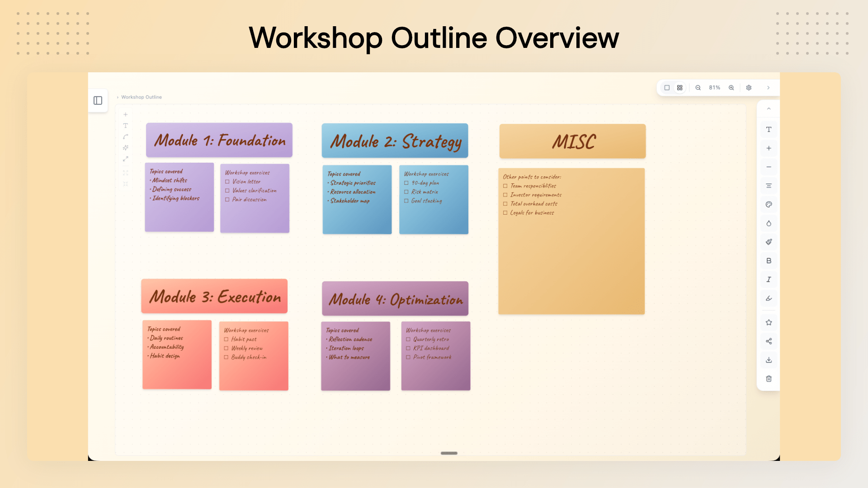
Task: Click the droplet fill color icon
Action: [x=769, y=223]
